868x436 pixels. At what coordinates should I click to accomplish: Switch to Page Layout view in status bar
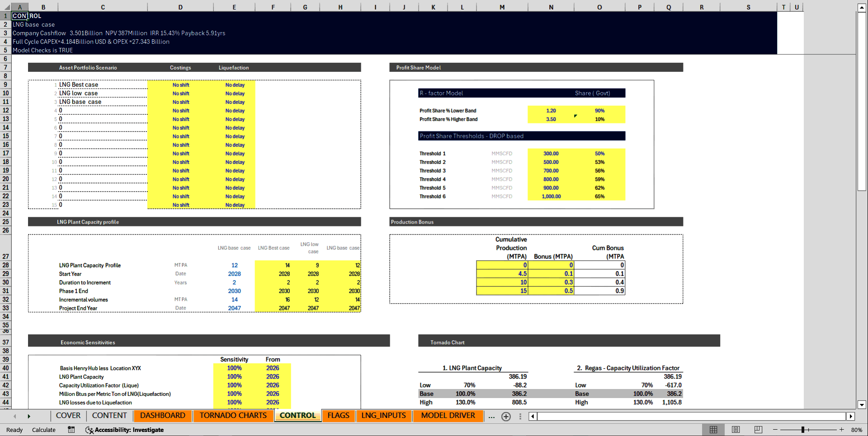[736, 430]
